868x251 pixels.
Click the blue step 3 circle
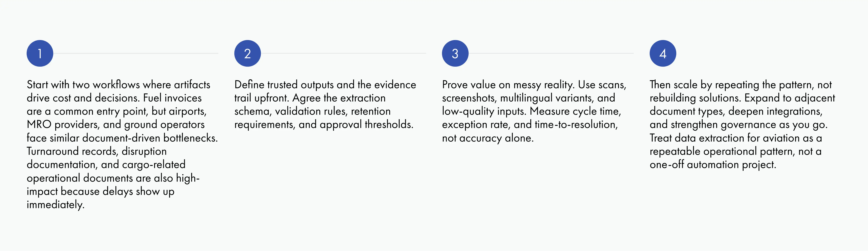tap(455, 53)
